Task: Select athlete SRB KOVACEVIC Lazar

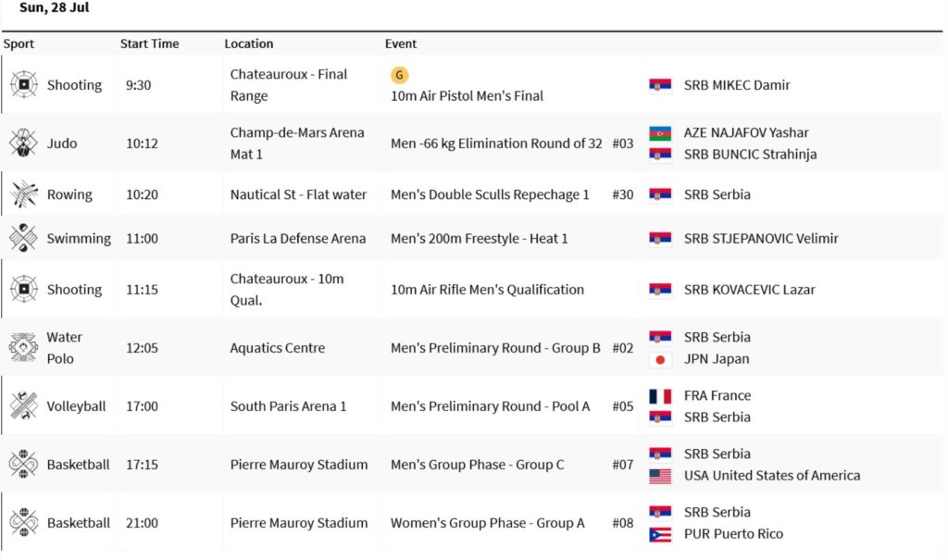Action: pos(749,290)
